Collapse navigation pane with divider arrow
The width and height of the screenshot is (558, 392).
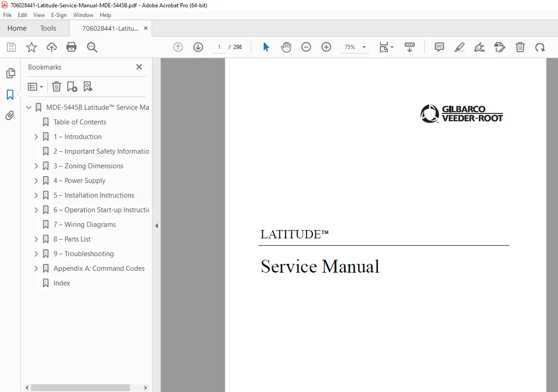[x=157, y=226]
